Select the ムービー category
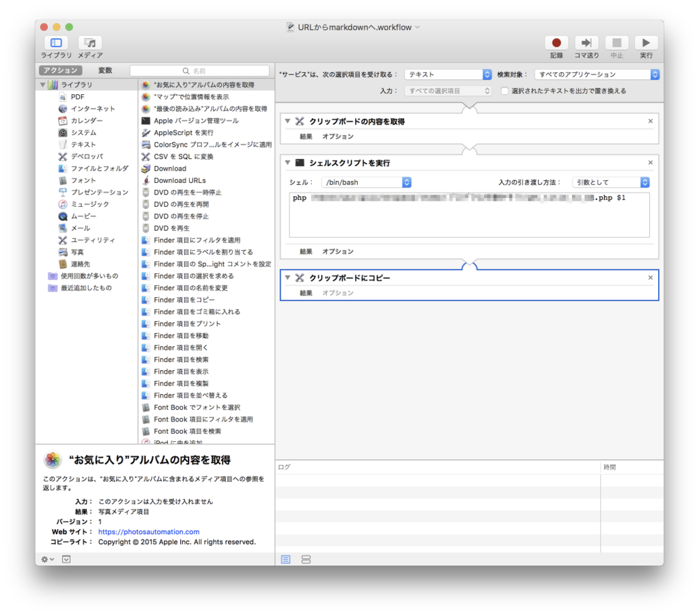Viewport: 699px width, 616px height. (83, 216)
